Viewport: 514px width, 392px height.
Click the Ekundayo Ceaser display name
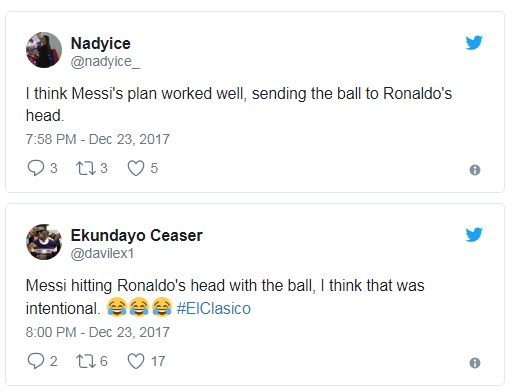point(137,235)
